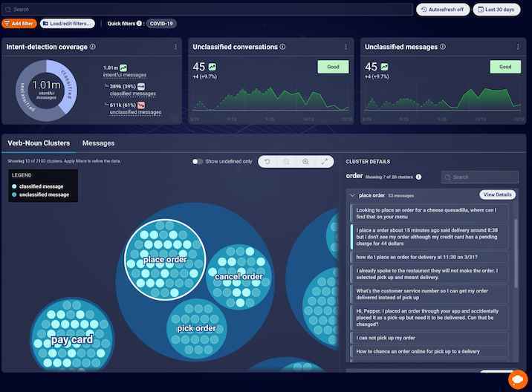Click info icon beside Intent-detection coverage

click(x=93, y=47)
